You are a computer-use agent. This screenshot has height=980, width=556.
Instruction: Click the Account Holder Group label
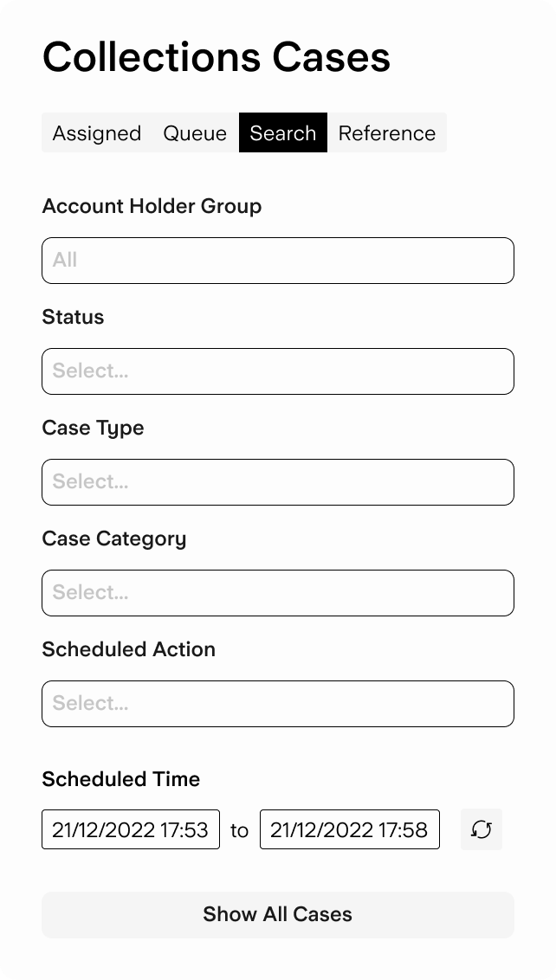152,206
